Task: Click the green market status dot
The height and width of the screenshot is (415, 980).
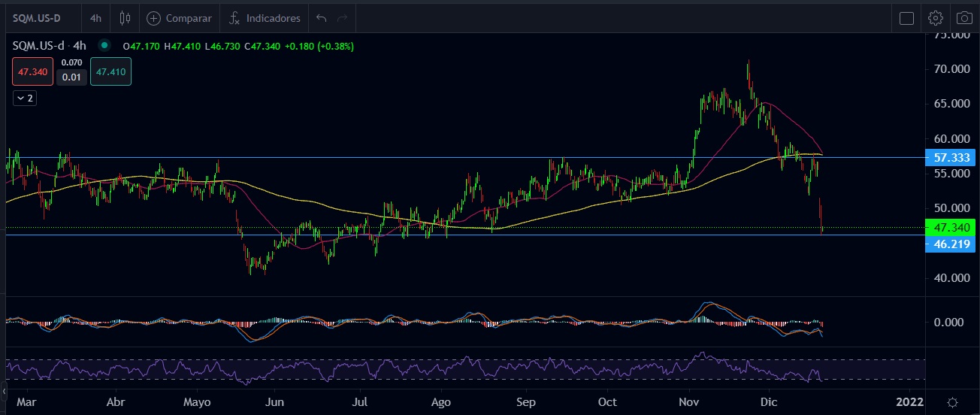Action: click(103, 46)
